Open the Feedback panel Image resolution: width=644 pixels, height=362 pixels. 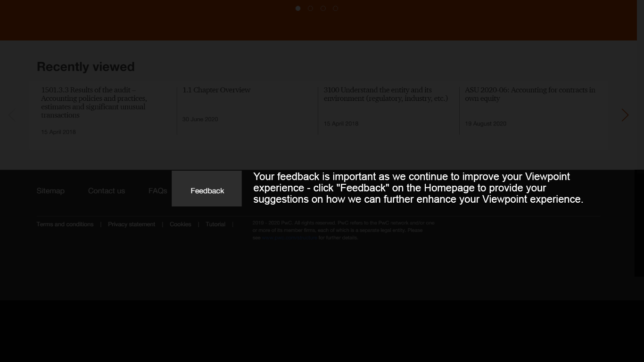206,190
